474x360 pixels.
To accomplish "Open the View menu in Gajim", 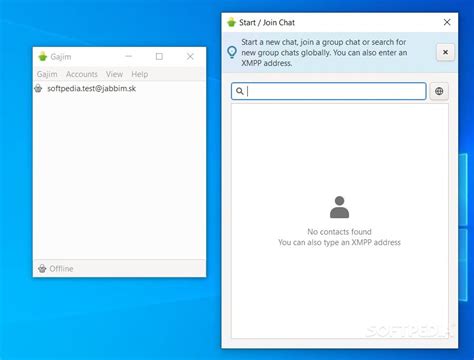I will [114, 74].
